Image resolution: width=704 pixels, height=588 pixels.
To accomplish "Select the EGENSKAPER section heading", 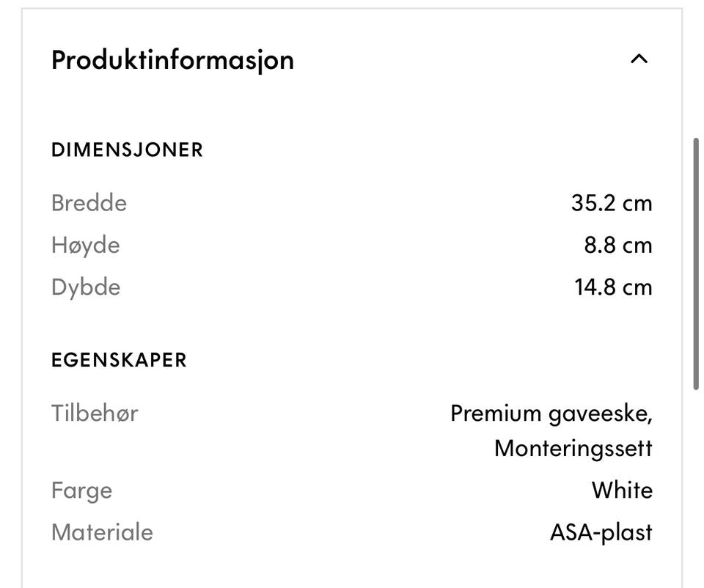I will coord(119,360).
